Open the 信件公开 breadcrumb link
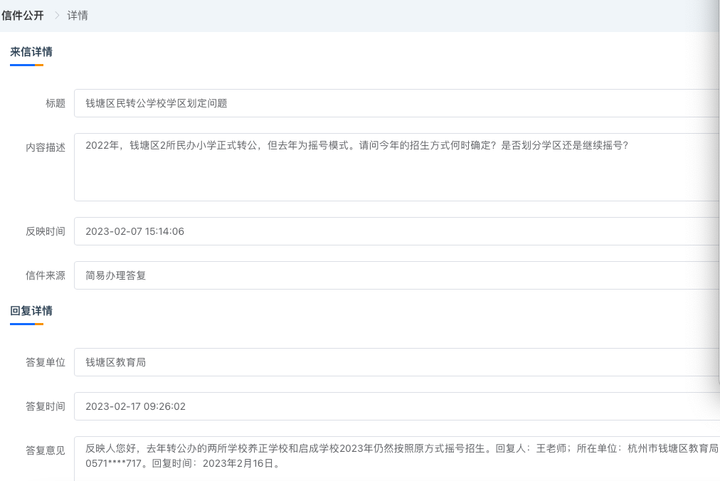The image size is (720, 481). 22,16
